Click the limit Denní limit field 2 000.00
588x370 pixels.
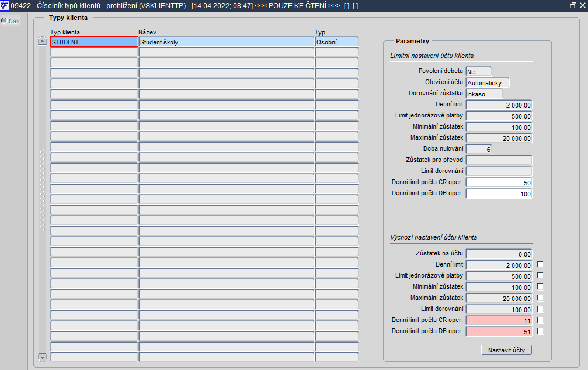(499, 105)
